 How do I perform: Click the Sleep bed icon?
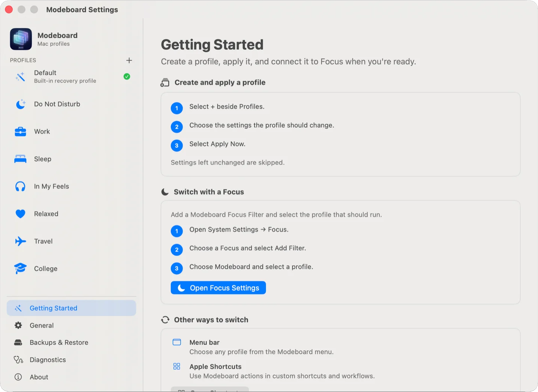[x=20, y=159]
